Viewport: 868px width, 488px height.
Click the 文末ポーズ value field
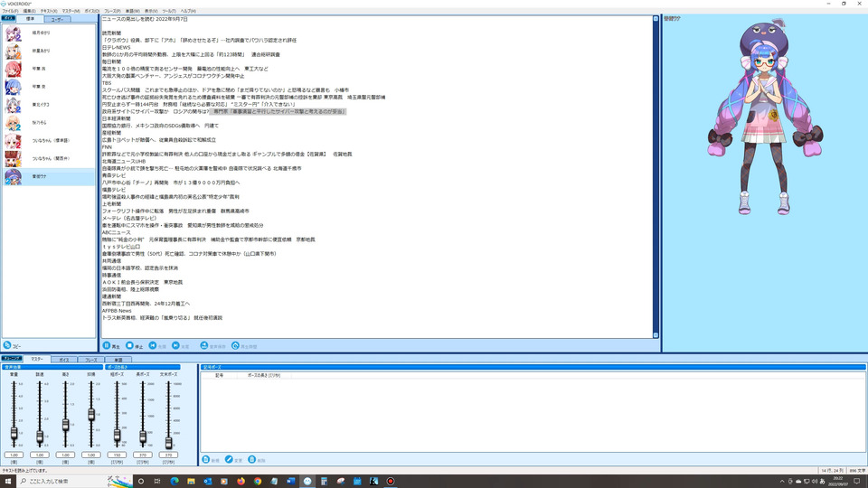pos(168,455)
